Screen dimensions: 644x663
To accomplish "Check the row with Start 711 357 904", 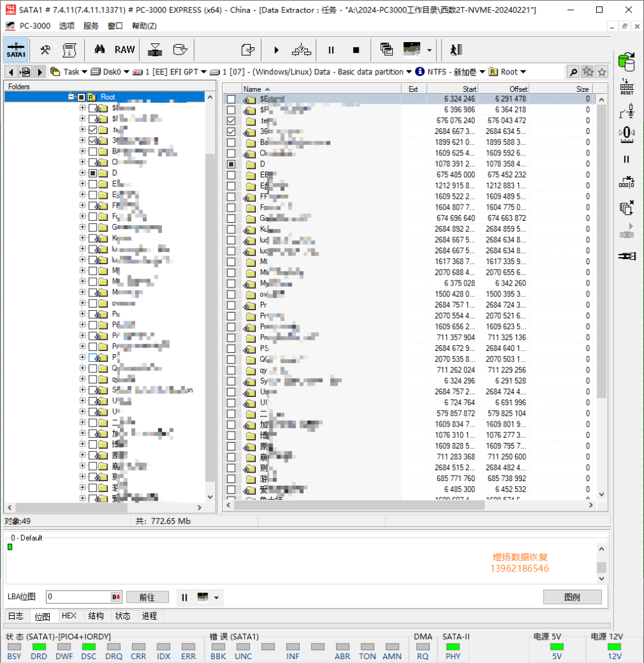I will [231, 338].
